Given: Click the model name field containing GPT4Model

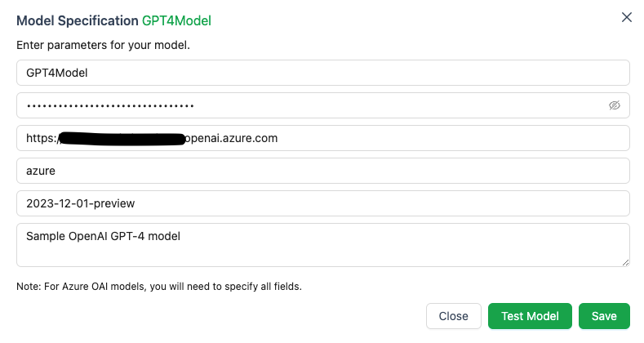Looking at the screenshot, I should [322, 73].
